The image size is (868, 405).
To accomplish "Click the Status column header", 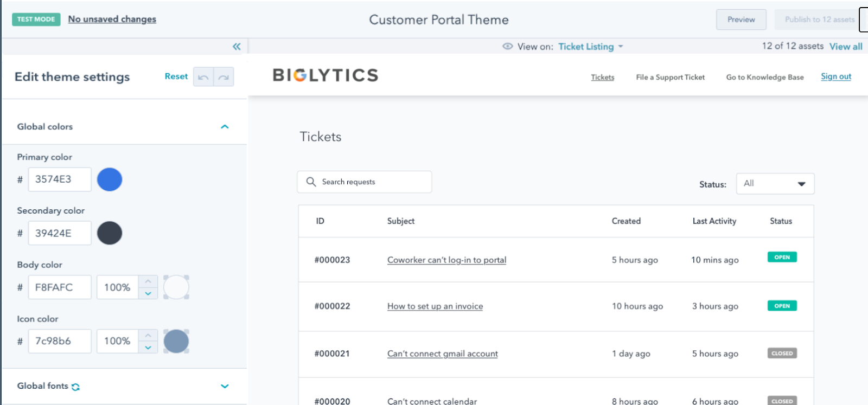I will click(781, 221).
